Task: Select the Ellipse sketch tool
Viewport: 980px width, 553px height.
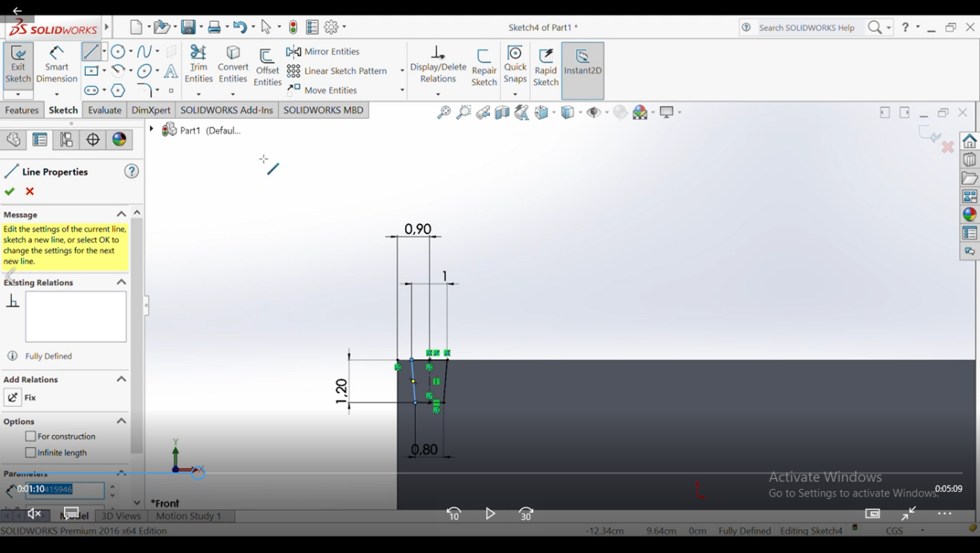Action: tap(144, 71)
